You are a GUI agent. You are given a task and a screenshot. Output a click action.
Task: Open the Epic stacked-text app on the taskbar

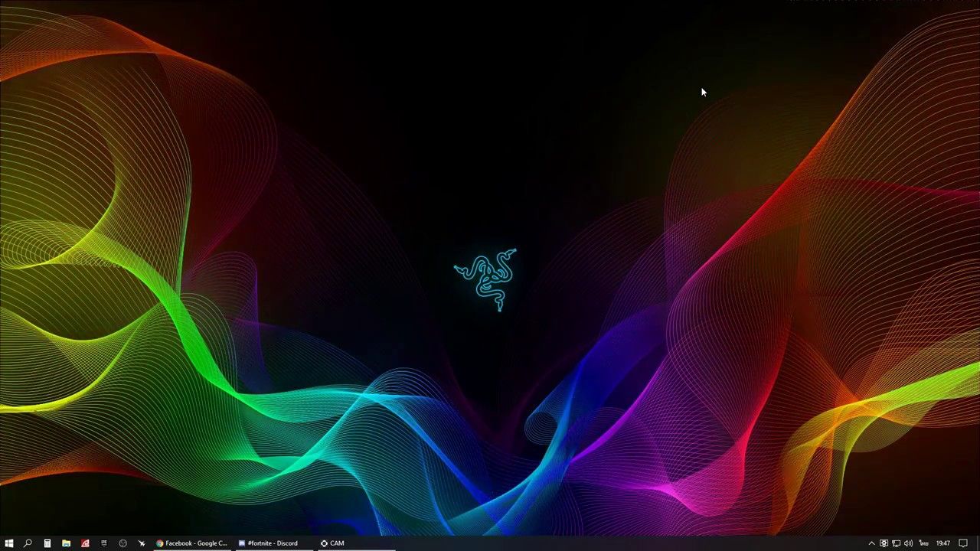(x=103, y=543)
